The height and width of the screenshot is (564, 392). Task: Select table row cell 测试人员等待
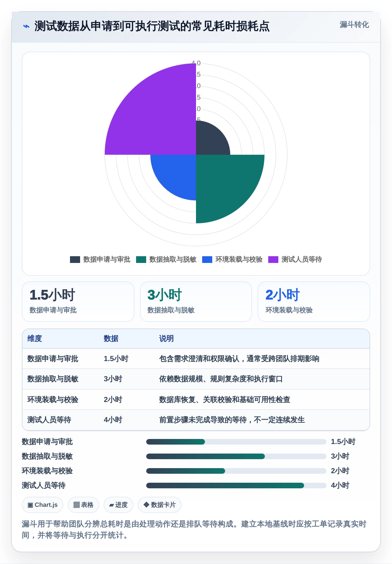(x=49, y=420)
